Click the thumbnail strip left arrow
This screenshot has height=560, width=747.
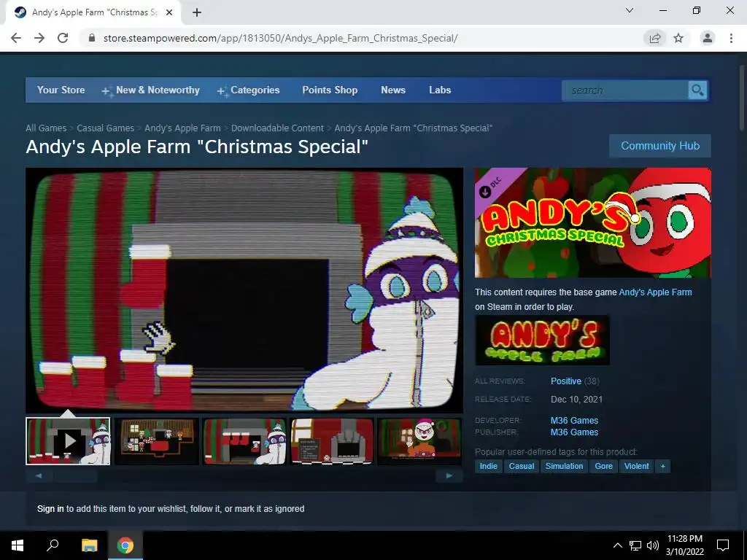[39, 475]
